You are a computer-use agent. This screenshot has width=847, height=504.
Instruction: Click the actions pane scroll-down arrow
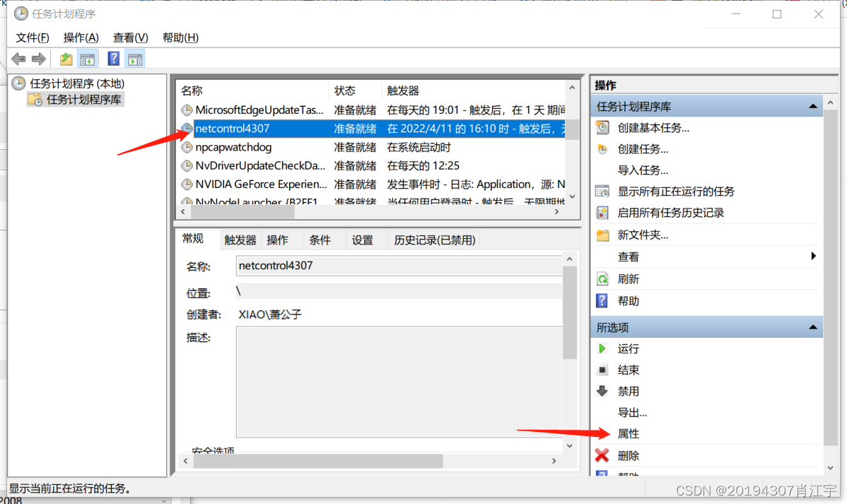click(830, 468)
